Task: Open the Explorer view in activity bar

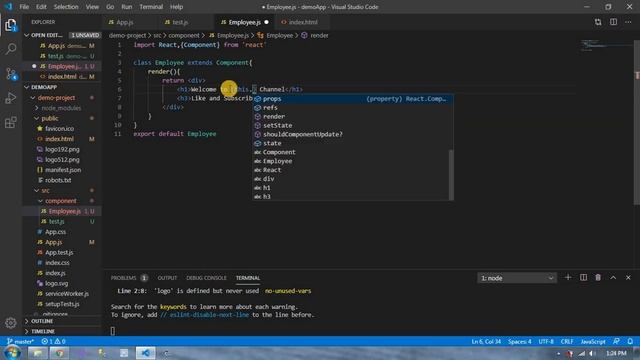Action: [x=11, y=25]
